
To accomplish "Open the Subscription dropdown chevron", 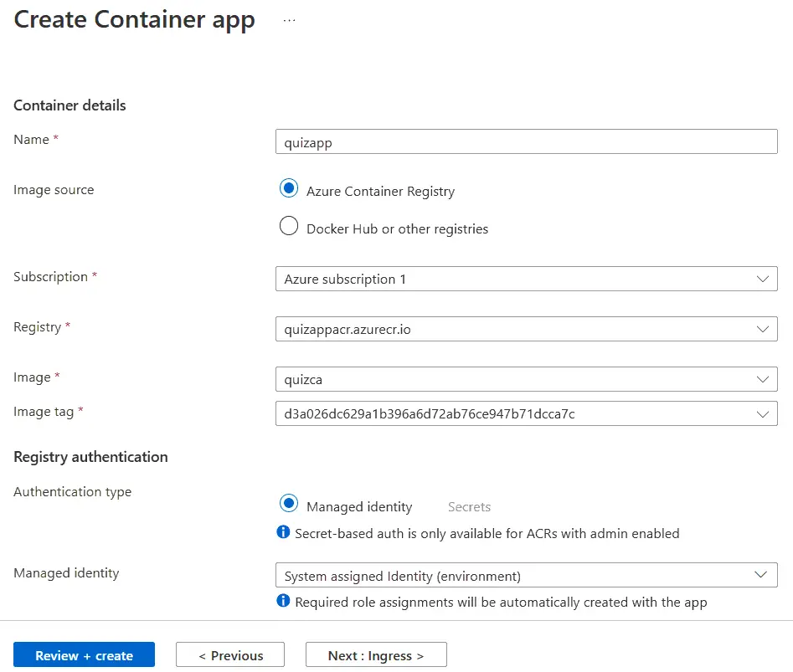I will [x=763, y=279].
